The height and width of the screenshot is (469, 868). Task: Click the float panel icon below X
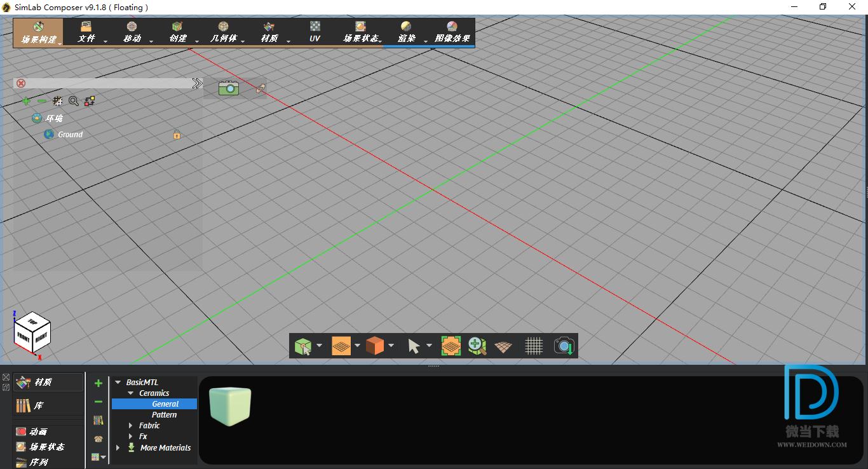click(x=6, y=387)
